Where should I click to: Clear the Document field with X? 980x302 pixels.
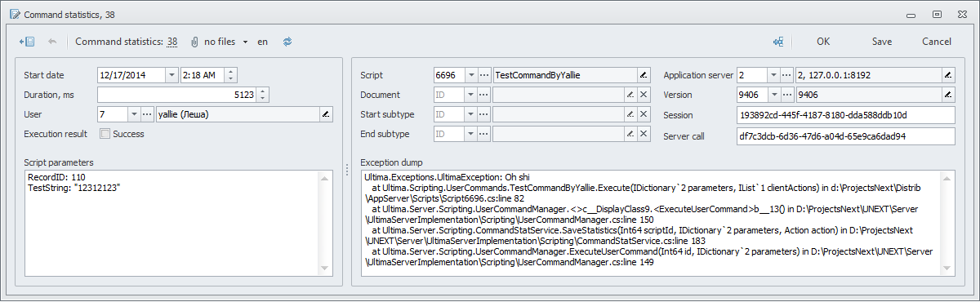643,95
